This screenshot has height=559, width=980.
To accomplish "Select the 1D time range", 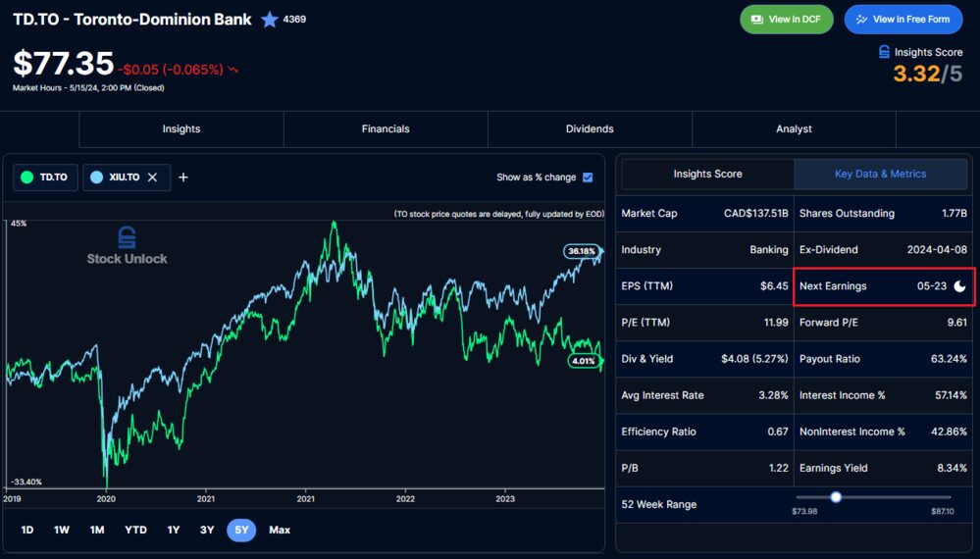I will [x=26, y=530].
